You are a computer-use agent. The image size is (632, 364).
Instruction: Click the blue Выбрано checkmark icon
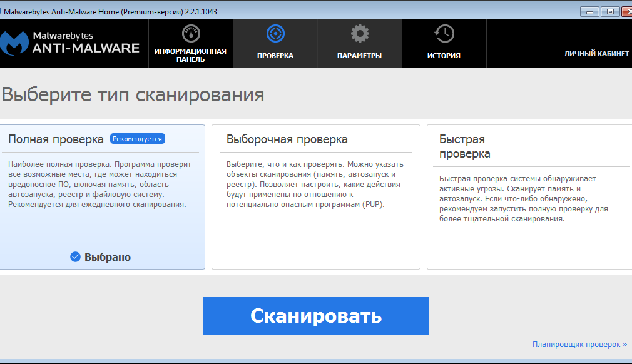coord(75,257)
